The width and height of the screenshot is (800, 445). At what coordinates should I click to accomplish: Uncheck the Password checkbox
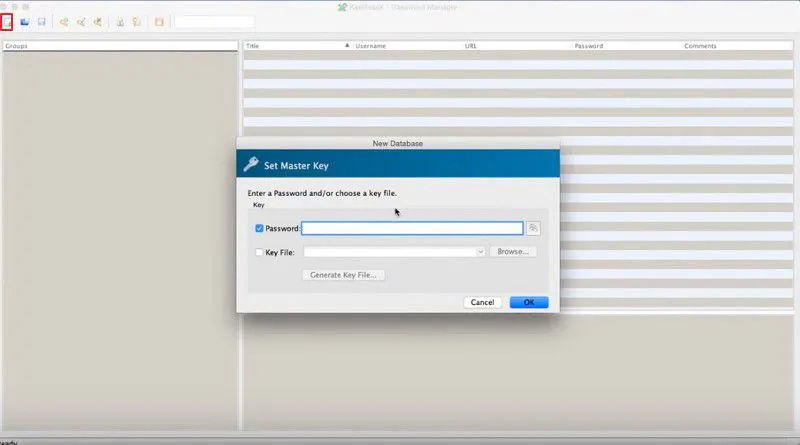point(259,228)
